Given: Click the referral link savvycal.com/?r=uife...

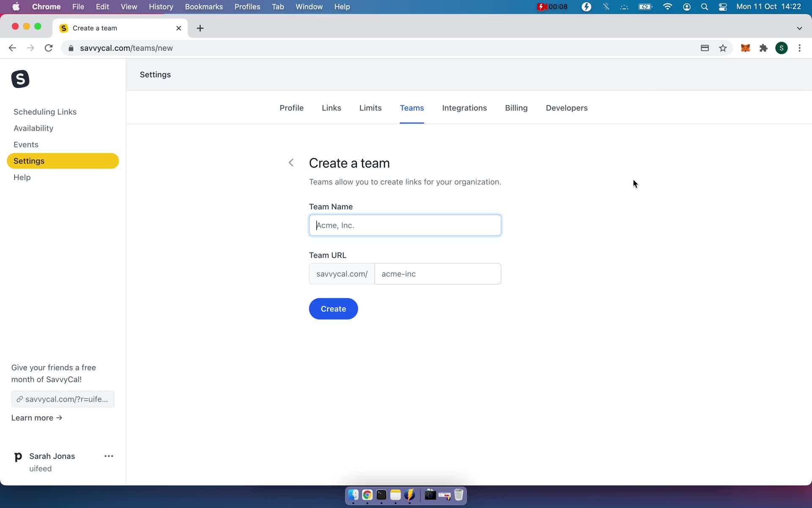Looking at the screenshot, I should point(63,398).
